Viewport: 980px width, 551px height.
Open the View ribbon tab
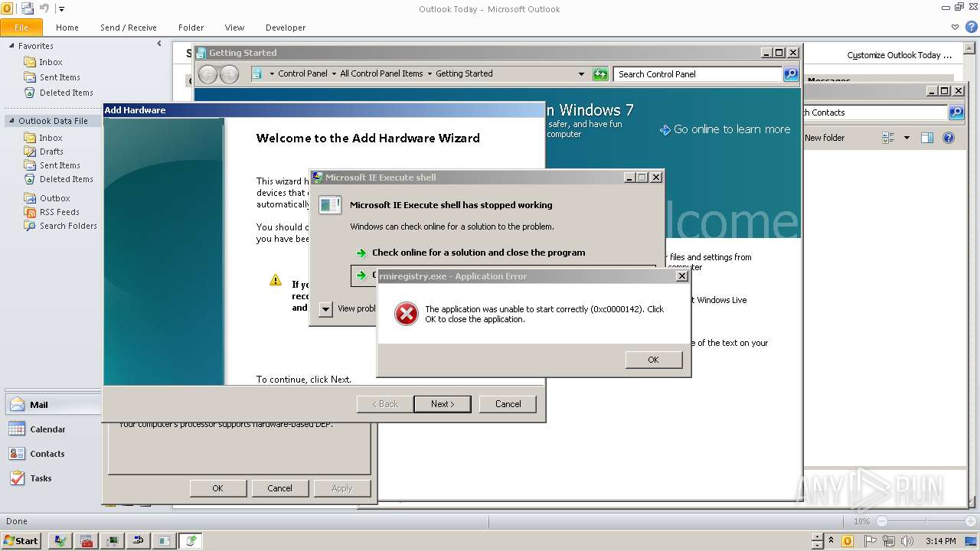(x=234, y=28)
